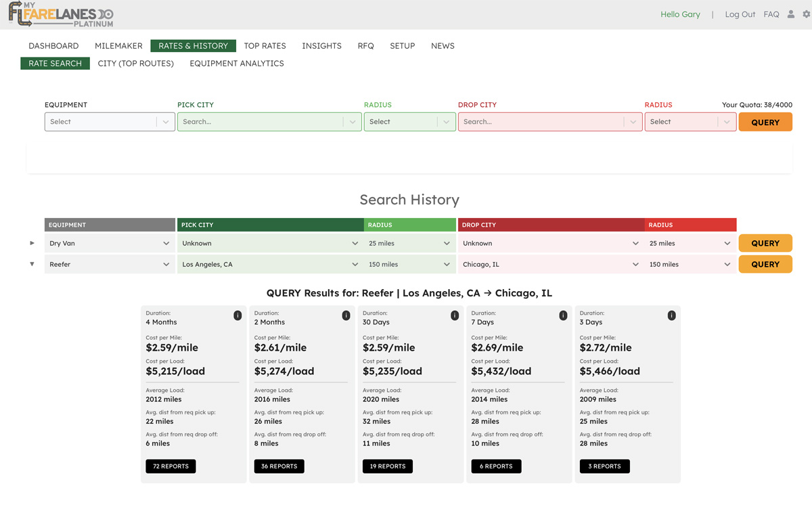Go to the Milemaker menu
This screenshot has width=812, height=505.
coord(118,46)
